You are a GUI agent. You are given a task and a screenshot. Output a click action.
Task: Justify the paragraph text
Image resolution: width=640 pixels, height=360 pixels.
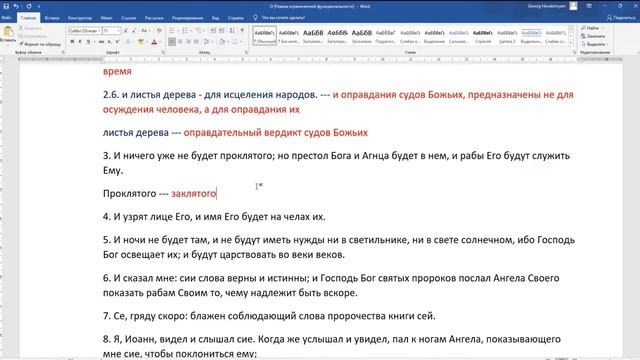point(196,42)
